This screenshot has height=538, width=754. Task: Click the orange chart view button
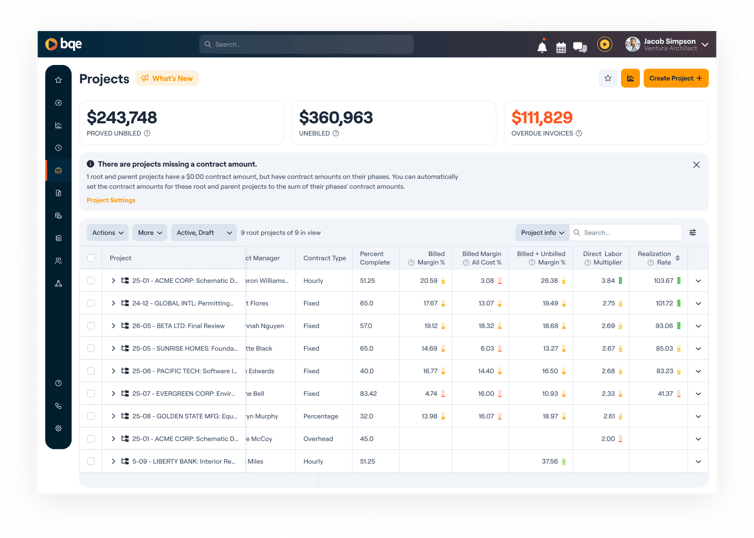(630, 78)
